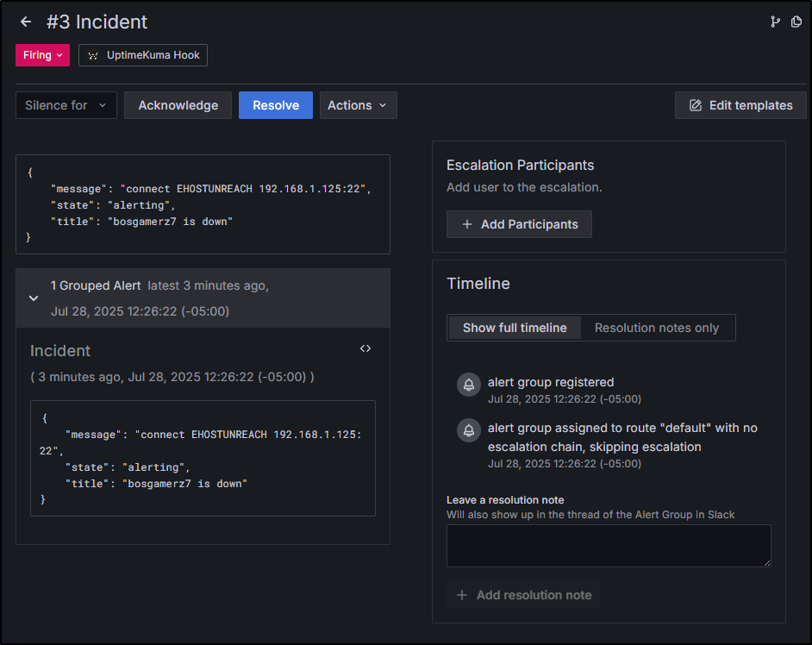Expand the Actions dropdown menu

click(359, 105)
